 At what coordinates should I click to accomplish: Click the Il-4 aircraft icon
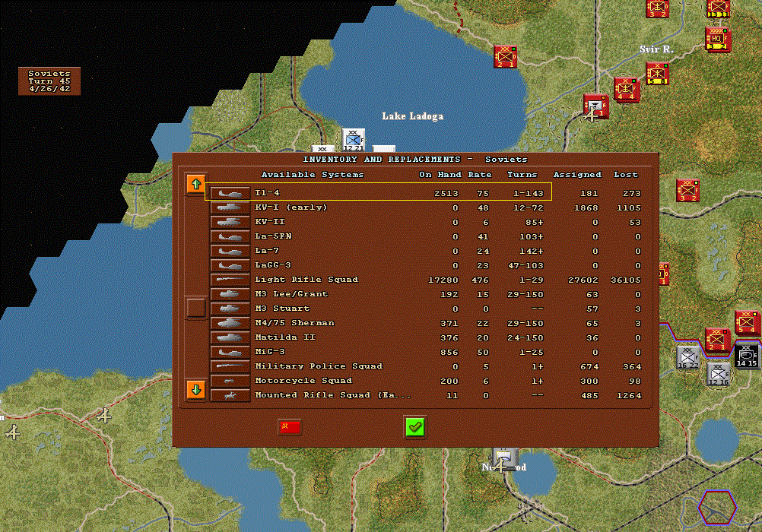230,193
